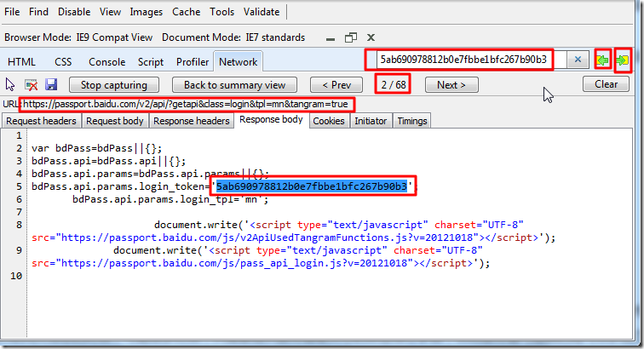
Task: Click highlighted login_token value in response
Action: (311, 186)
